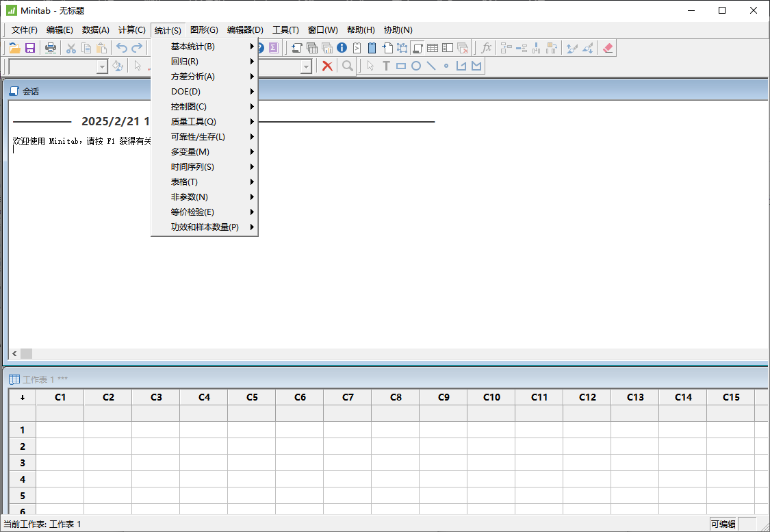770x532 pixels.
Task: Open the 计算(C) menu
Action: pos(132,30)
